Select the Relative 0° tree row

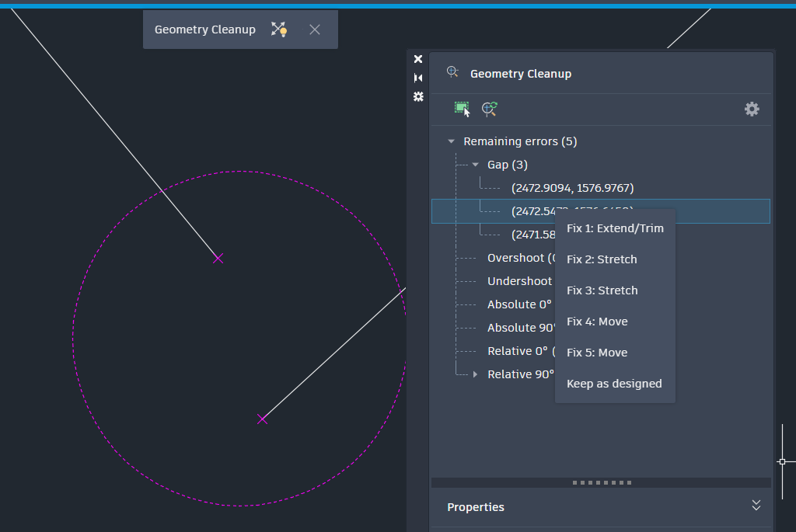coord(521,352)
